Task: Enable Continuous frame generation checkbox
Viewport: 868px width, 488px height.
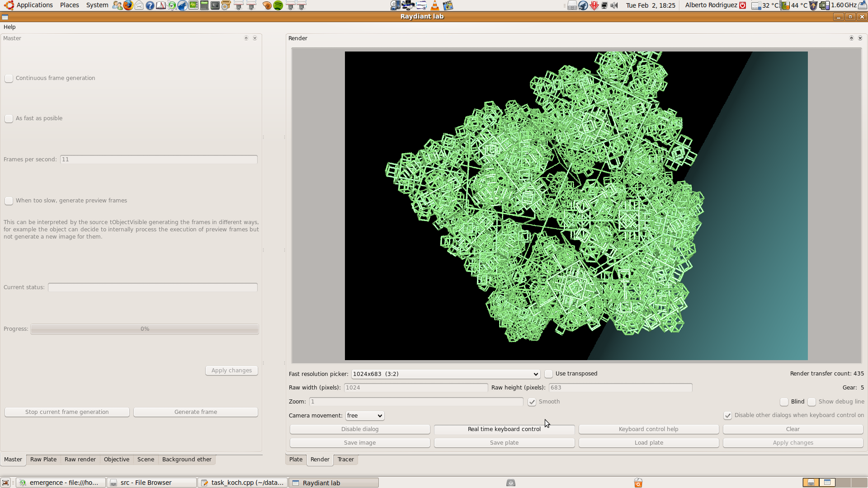Action: pyautogui.click(x=9, y=78)
